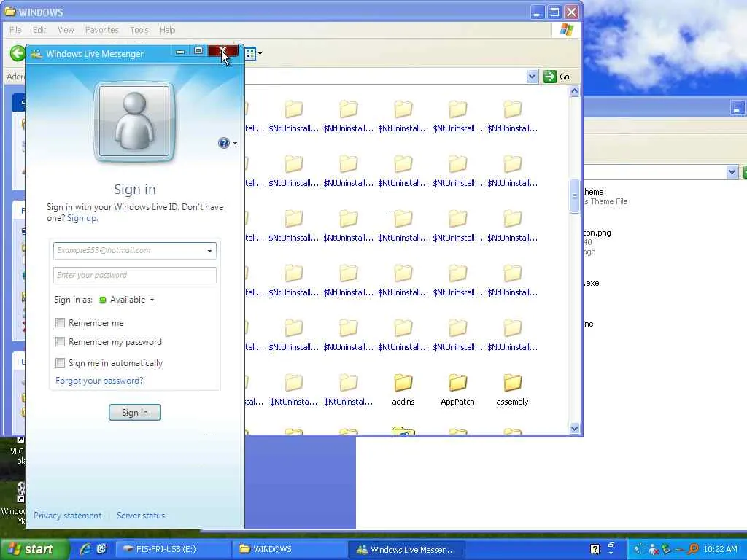Click the system tray clock 10:22 AM

pyautogui.click(x=720, y=549)
